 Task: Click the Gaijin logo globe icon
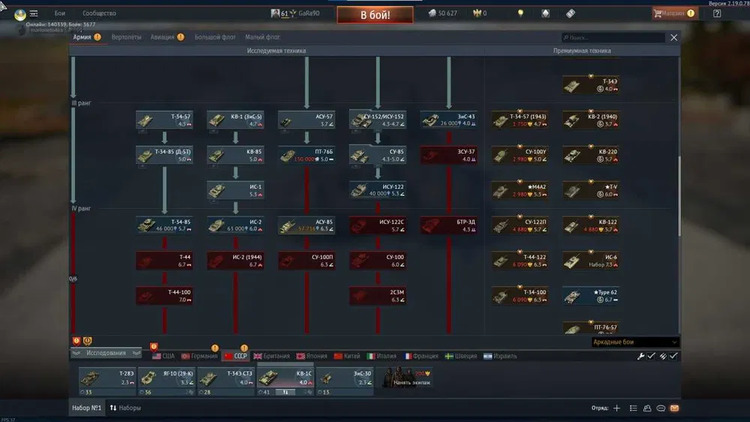(x=20, y=15)
